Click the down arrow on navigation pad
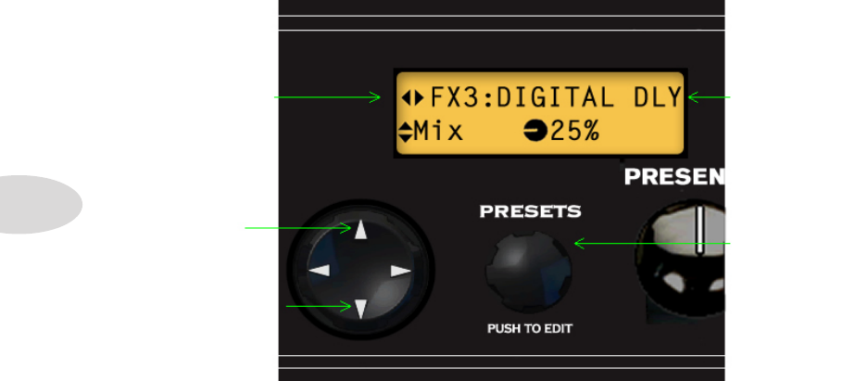The height and width of the screenshot is (381, 868). coord(360,309)
